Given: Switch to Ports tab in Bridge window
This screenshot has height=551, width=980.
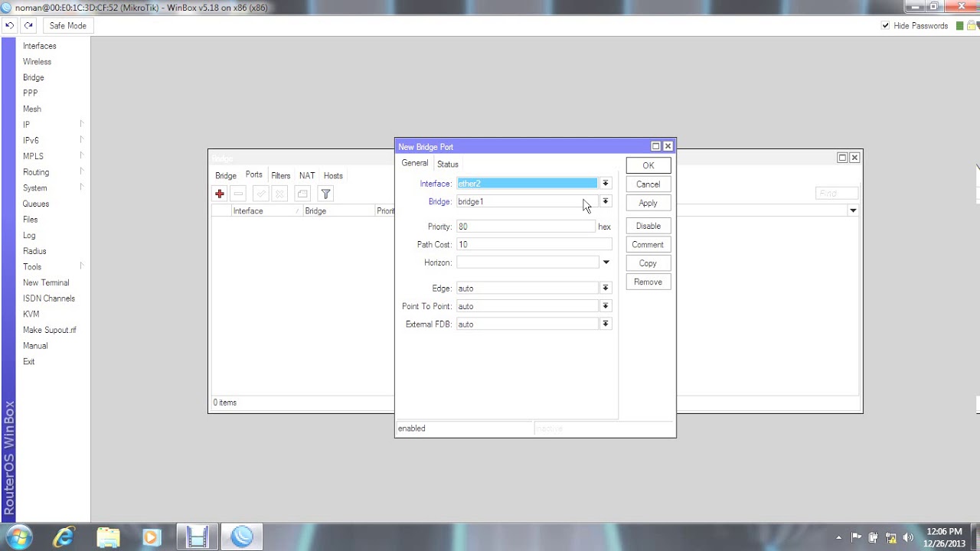Looking at the screenshot, I should (x=253, y=175).
